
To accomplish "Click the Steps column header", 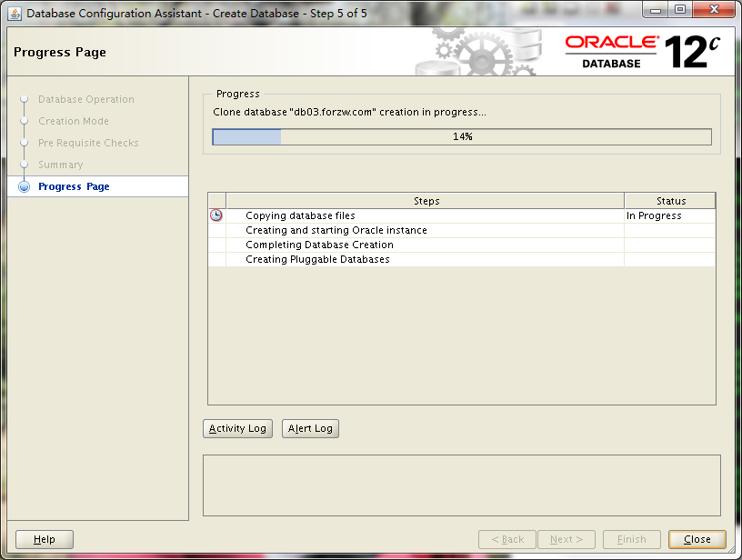I will pos(426,201).
